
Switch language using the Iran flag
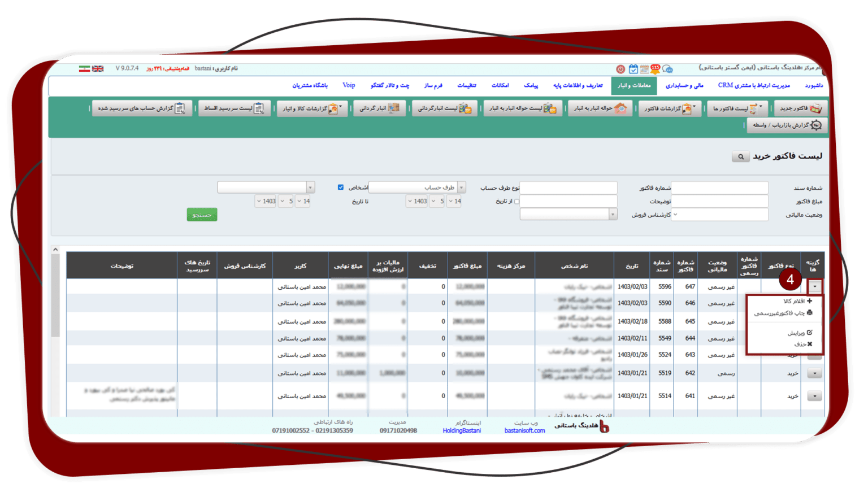[84, 69]
